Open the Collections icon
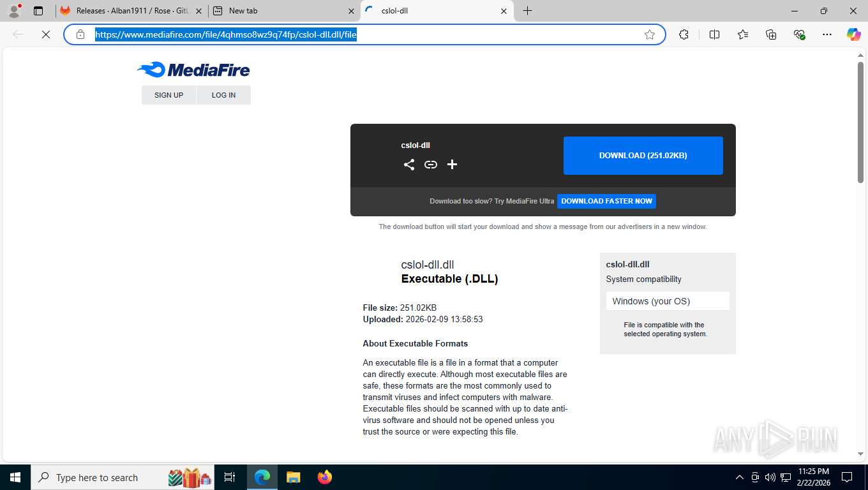This screenshot has height=490, width=868. [771, 34]
